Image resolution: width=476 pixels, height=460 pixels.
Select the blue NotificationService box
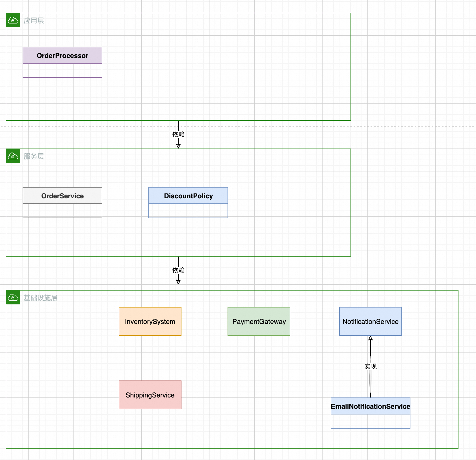click(370, 321)
